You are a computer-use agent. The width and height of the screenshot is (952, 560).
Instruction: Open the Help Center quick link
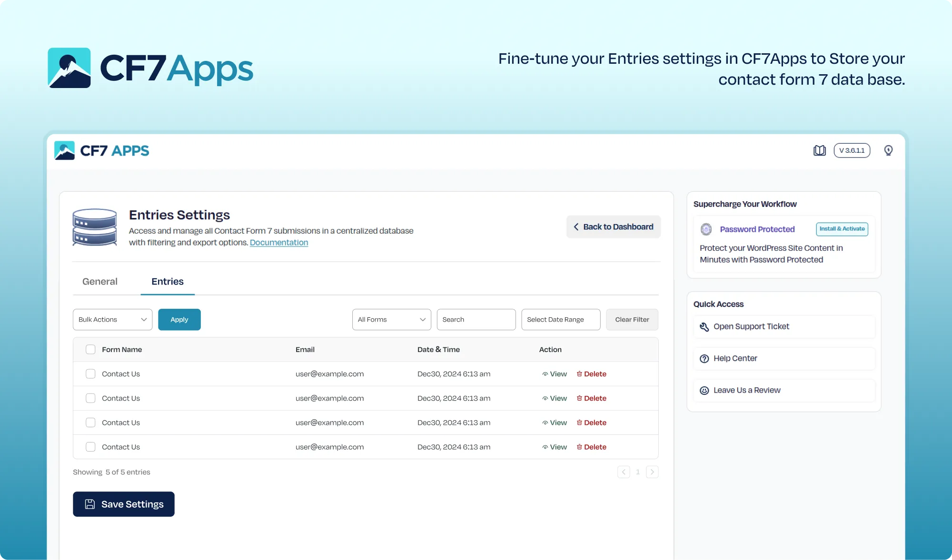pyautogui.click(x=784, y=359)
